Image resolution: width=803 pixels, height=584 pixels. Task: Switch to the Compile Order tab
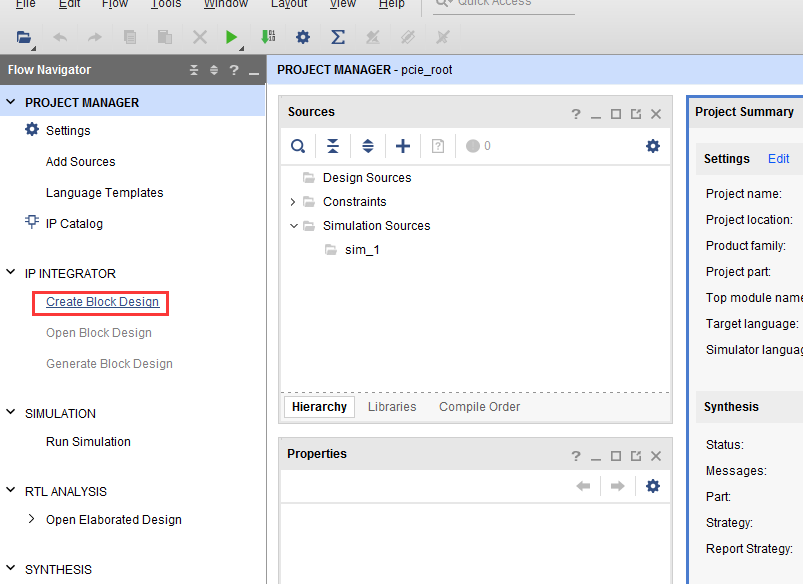coord(479,407)
